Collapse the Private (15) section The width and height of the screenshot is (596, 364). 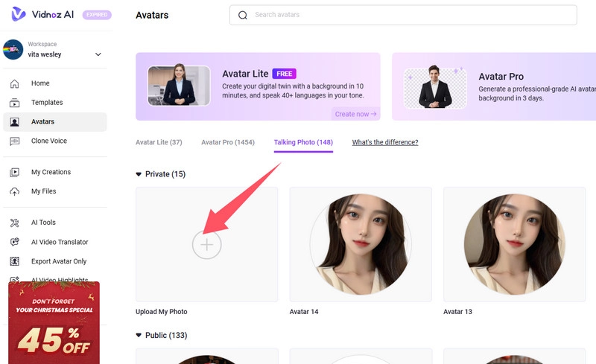[139, 174]
